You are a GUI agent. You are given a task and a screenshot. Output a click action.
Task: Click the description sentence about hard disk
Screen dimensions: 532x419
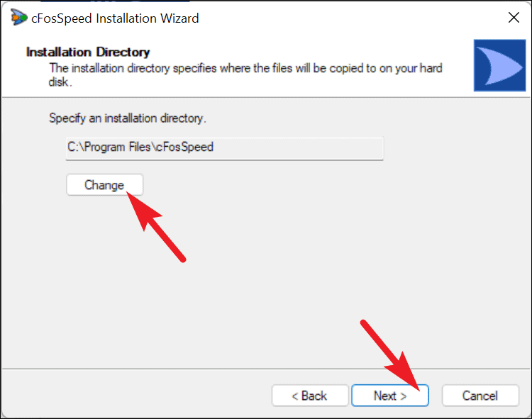coord(245,75)
